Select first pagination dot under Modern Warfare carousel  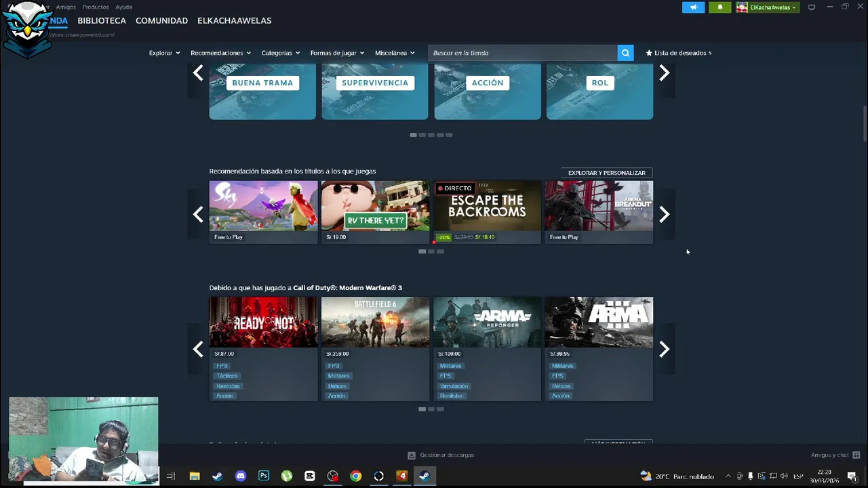422,409
